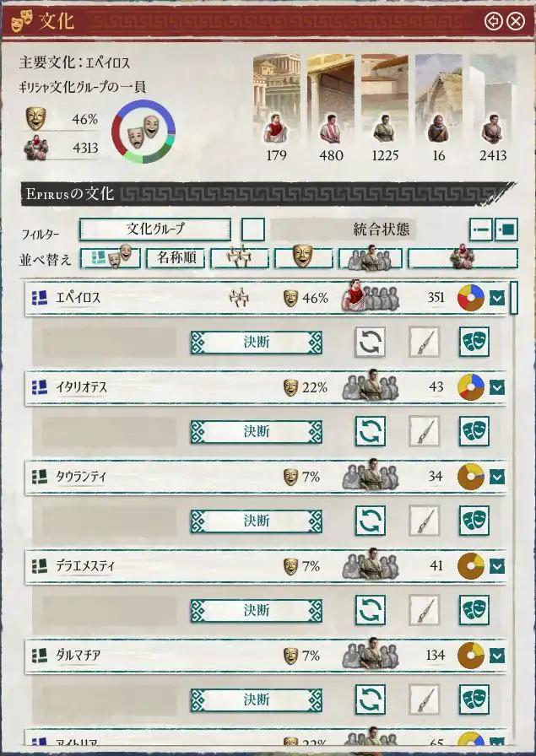
Task: Toggle the checkbox on Epirus row
Action: click(497, 298)
